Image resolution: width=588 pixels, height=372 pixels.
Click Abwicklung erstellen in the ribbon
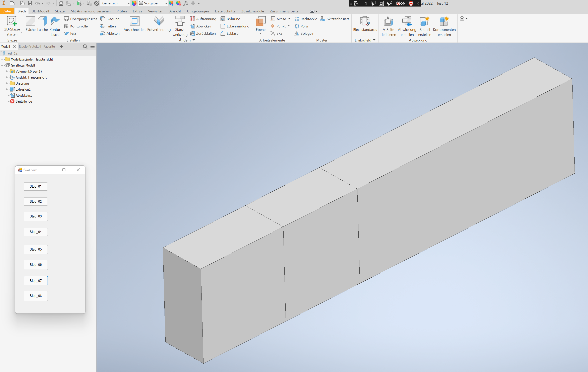coord(407,26)
